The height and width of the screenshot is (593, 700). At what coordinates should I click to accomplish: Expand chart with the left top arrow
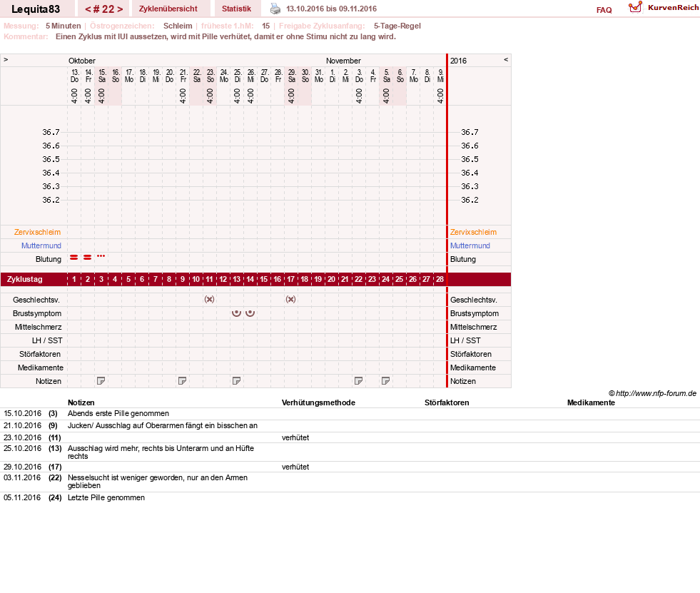pyautogui.click(x=6, y=59)
